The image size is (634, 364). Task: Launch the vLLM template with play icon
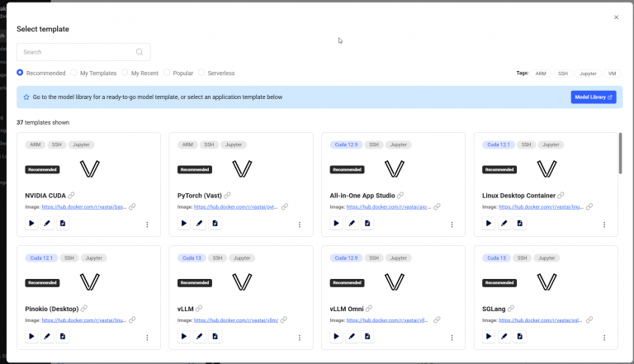pyautogui.click(x=184, y=337)
